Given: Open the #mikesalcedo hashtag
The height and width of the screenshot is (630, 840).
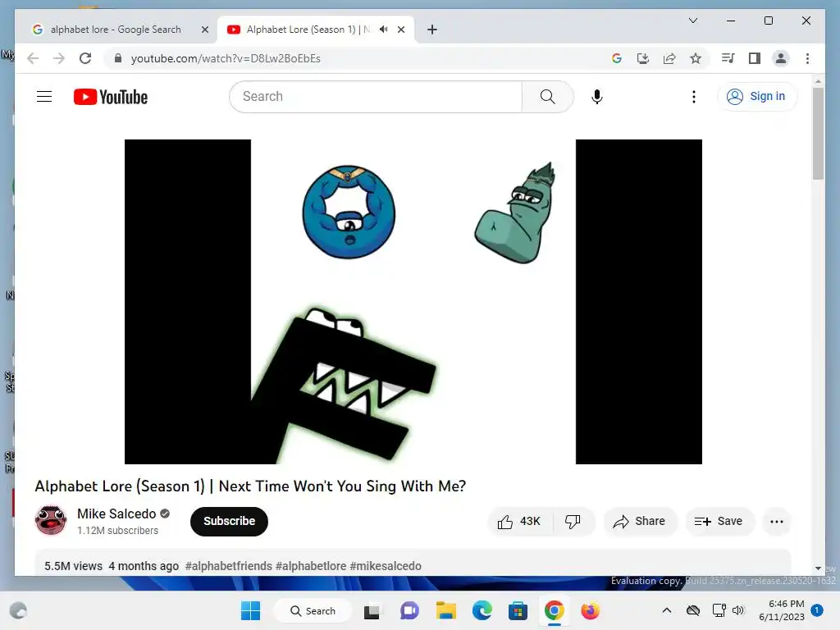Looking at the screenshot, I should [386, 566].
